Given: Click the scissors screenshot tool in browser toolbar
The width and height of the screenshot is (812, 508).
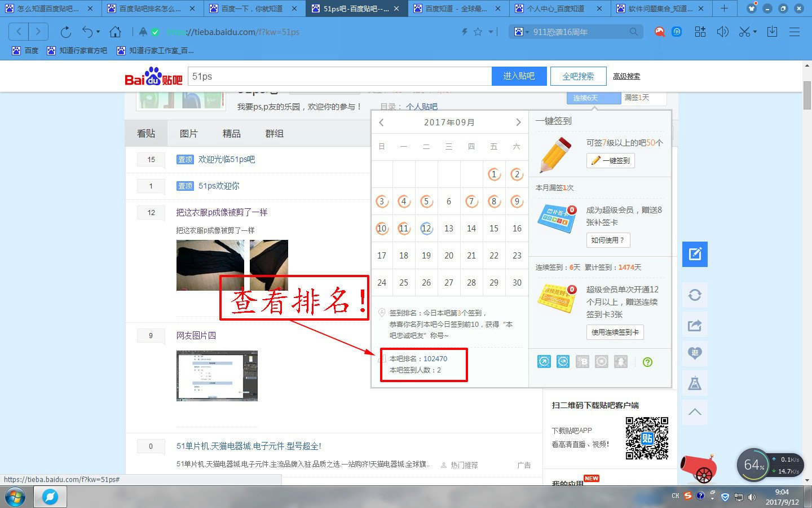Looking at the screenshot, I should [x=743, y=32].
